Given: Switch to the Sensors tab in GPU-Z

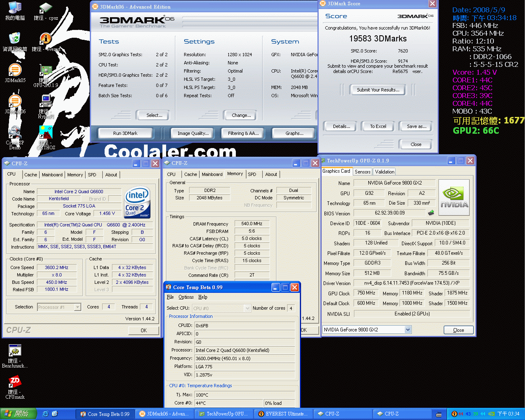Looking at the screenshot, I should 363,172.
